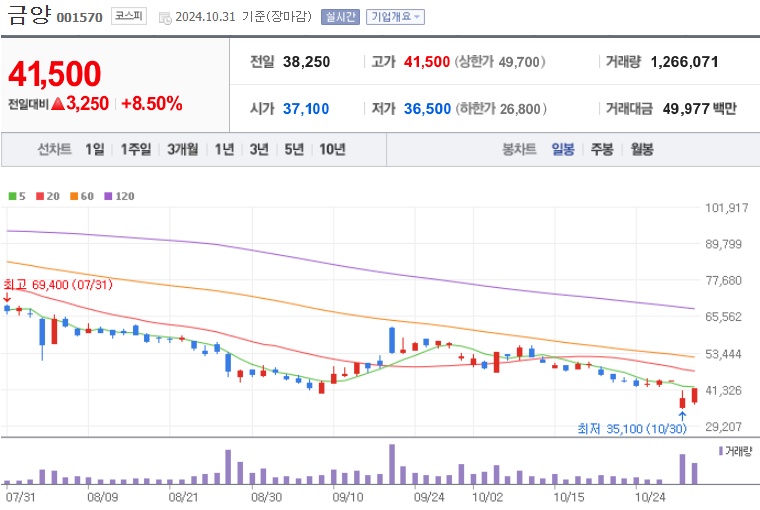
Task: Click the previous close value 38,250
Action: coord(306,62)
